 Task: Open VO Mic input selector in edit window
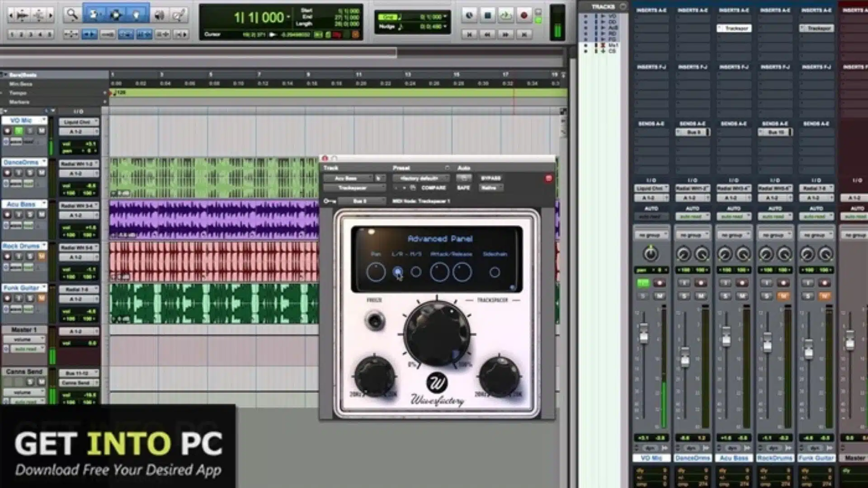(79, 122)
